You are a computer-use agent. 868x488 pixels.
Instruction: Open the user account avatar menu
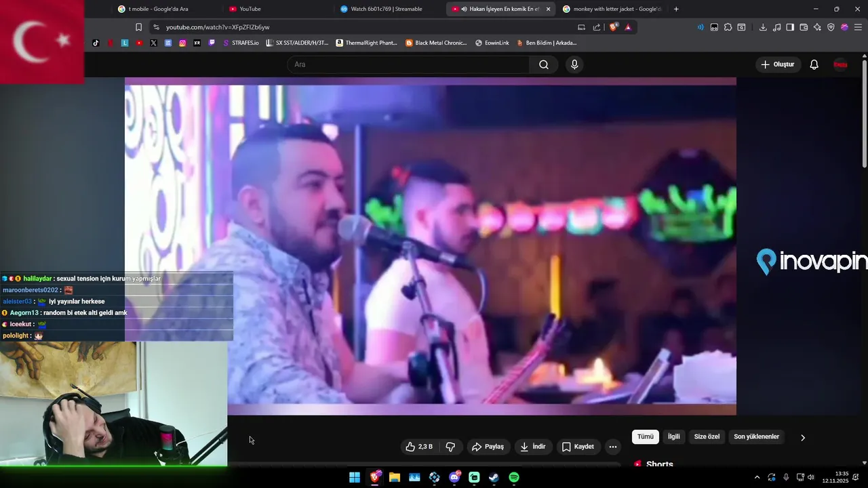tap(840, 64)
